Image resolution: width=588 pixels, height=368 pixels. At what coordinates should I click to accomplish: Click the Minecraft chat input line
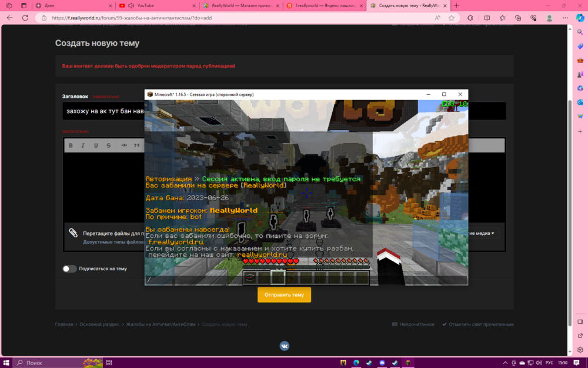pyautogui.click(x=306, y=280)
